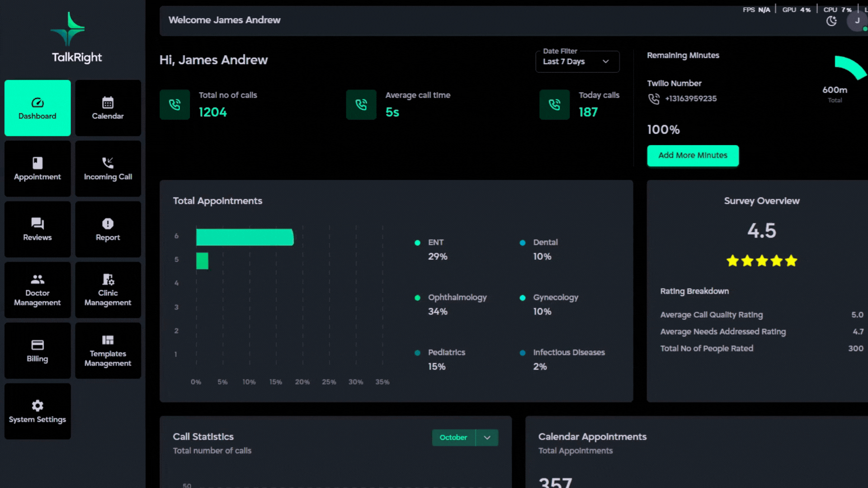Click Add More Minutes button
The height and width of the screenshot is (488, 868).
(x=693, y=155)
